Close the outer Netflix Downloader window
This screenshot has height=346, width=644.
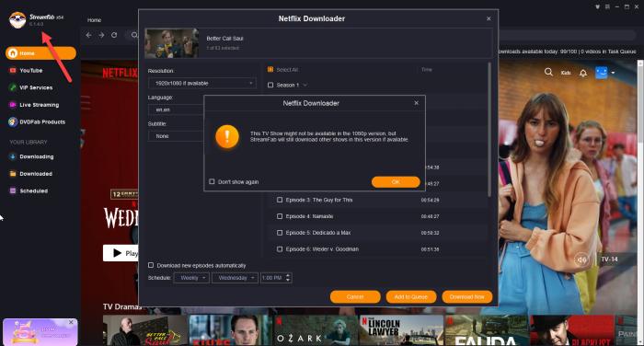point(489,18)
